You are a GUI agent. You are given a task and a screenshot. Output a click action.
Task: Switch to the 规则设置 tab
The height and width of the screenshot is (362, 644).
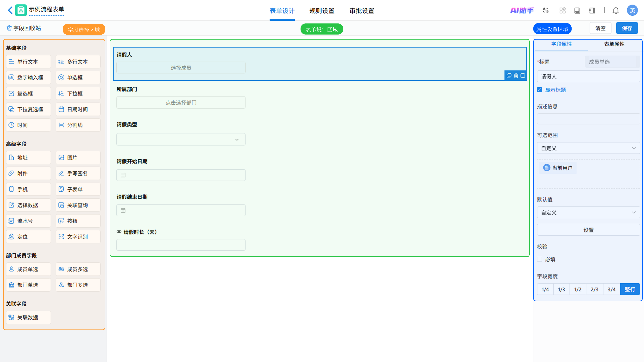[x=322, y=11]
